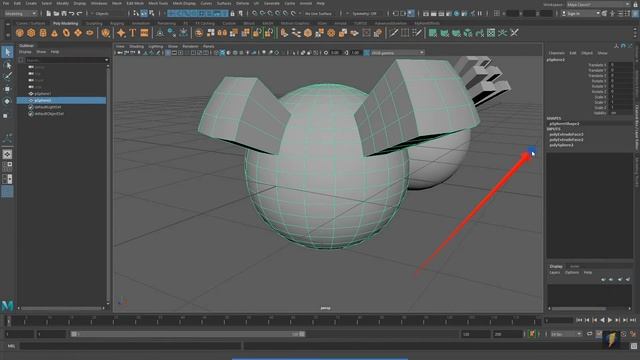The width and height of the screenshot is (640, 360).
Task: Open the Symmetry dropdown
Action: coord(364,13)
